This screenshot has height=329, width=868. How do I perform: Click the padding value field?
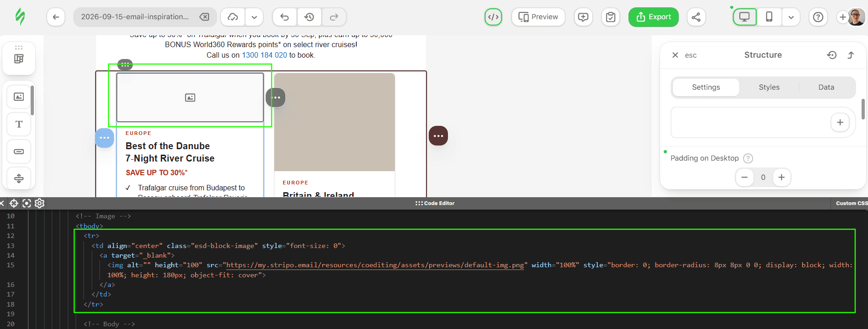tap(763, 177)
